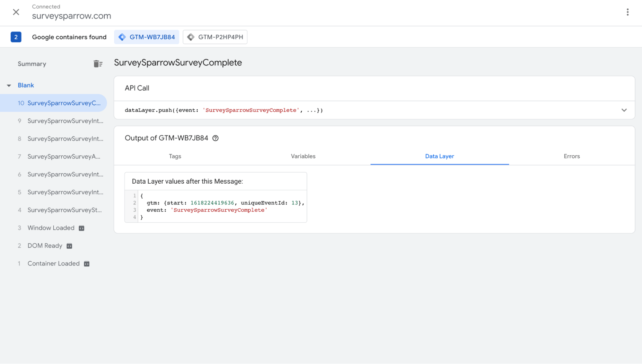Click the code icon next to Window Loaded
Image resolution: width=642 pixels, height=364 pixels.
[x=82, y=228]
